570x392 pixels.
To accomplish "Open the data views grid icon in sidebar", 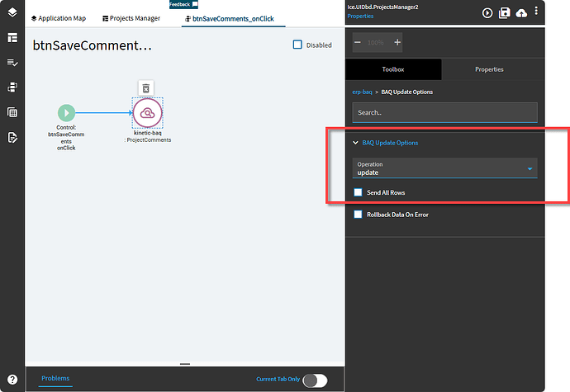I will (12, 112).
